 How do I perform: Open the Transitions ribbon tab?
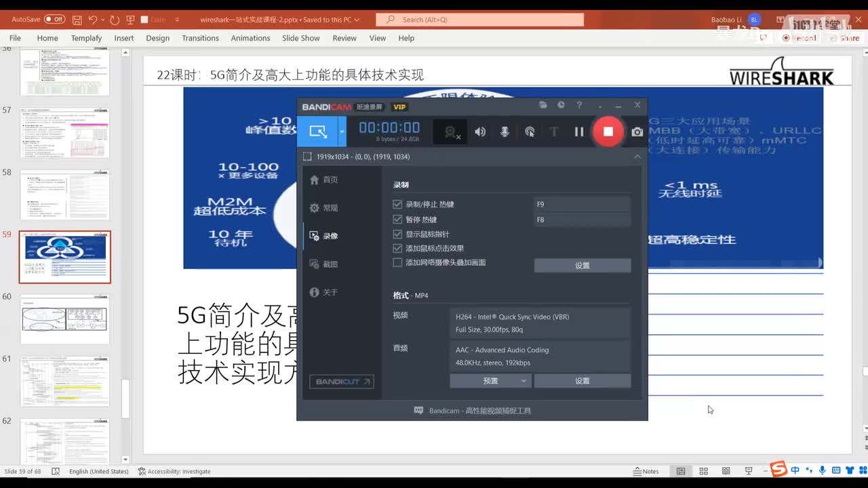200,38
